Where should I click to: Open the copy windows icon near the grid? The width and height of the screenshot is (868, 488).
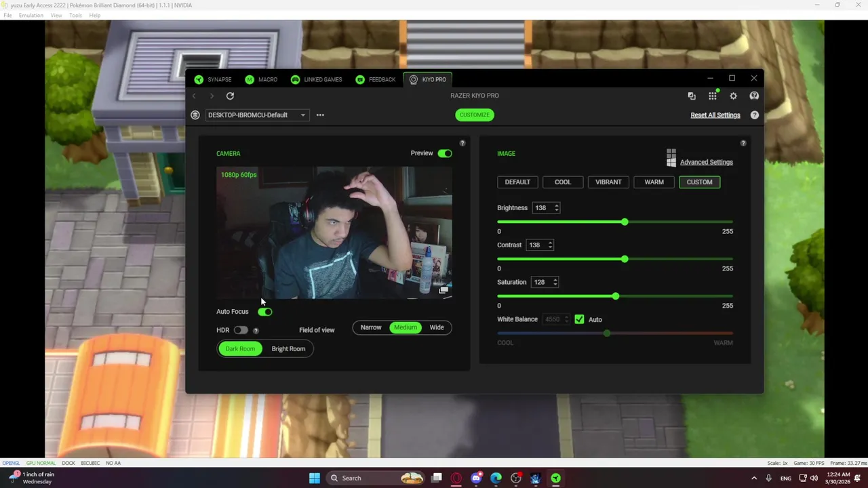[x=691, y=96]
